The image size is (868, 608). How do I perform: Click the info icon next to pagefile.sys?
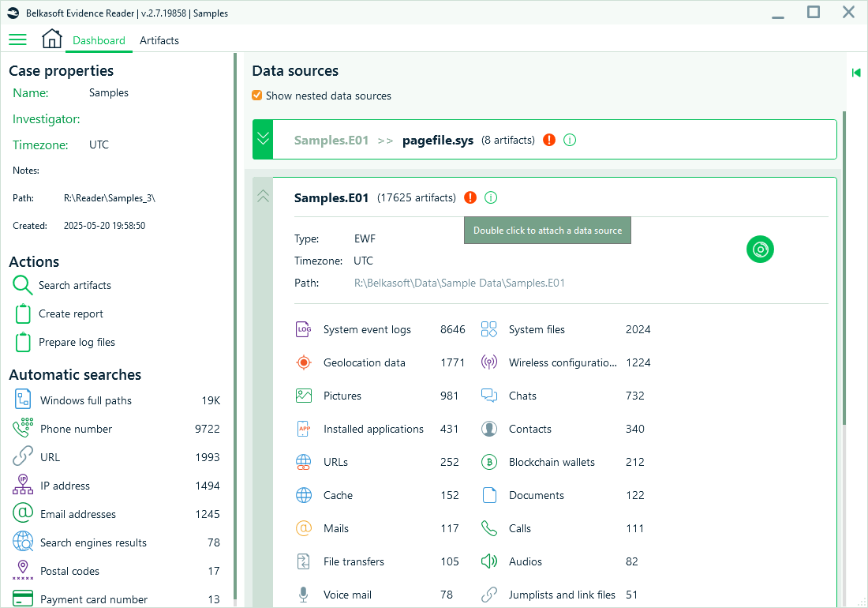click(570, 140)
